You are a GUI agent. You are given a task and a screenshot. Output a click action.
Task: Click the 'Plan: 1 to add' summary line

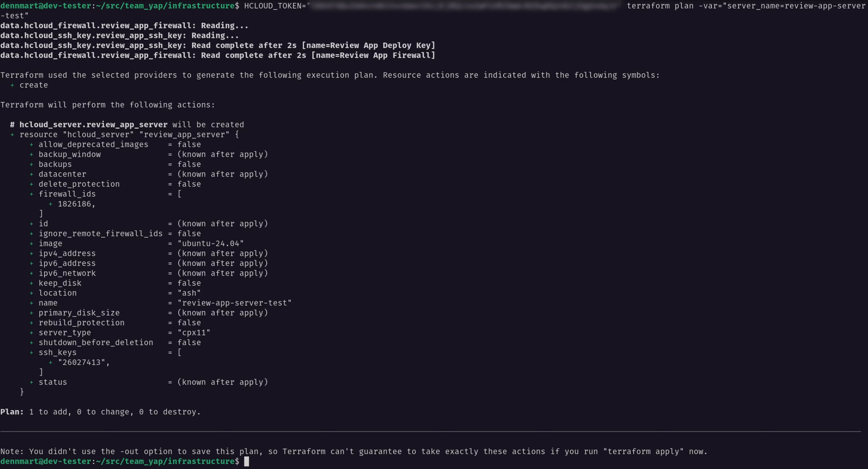pyautogui.click(x=101, y=413)
